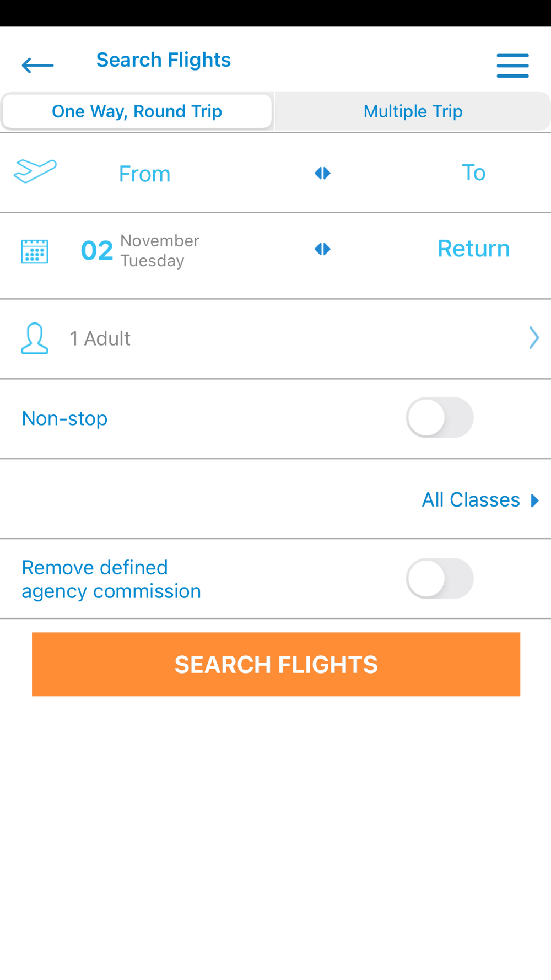Viewport: 551px width, 980px height.
Task: Choose a Return date
Action: click(473, 249)
